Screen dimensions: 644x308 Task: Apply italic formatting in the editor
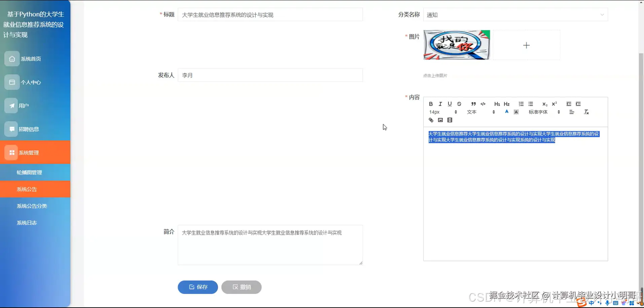[x=440, y=104]
